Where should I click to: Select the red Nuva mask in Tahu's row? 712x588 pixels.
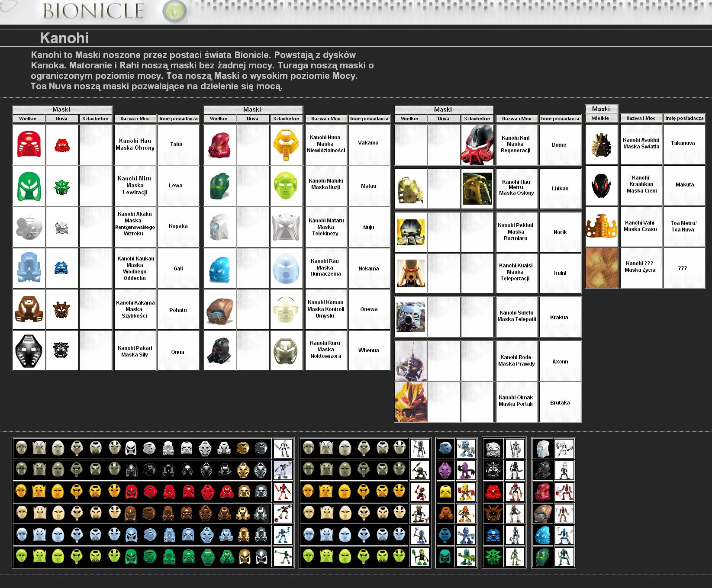[62, 145]
